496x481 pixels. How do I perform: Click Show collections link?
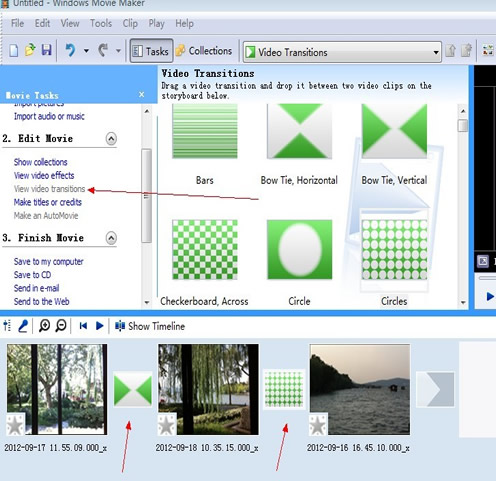(x=40, y=162)
